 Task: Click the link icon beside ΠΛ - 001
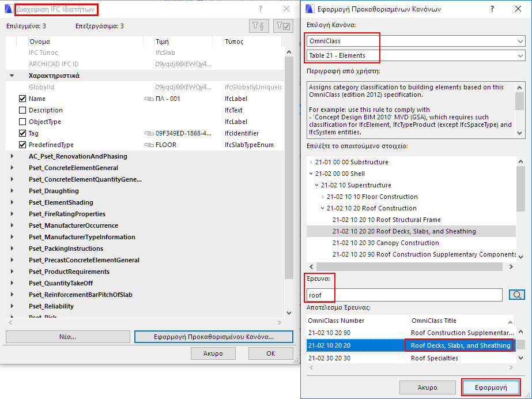click(149, 99)
